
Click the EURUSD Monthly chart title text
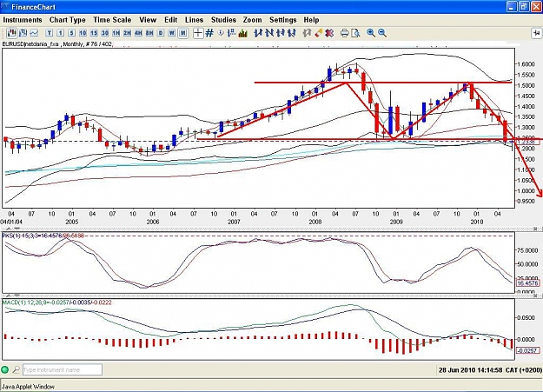57,44
